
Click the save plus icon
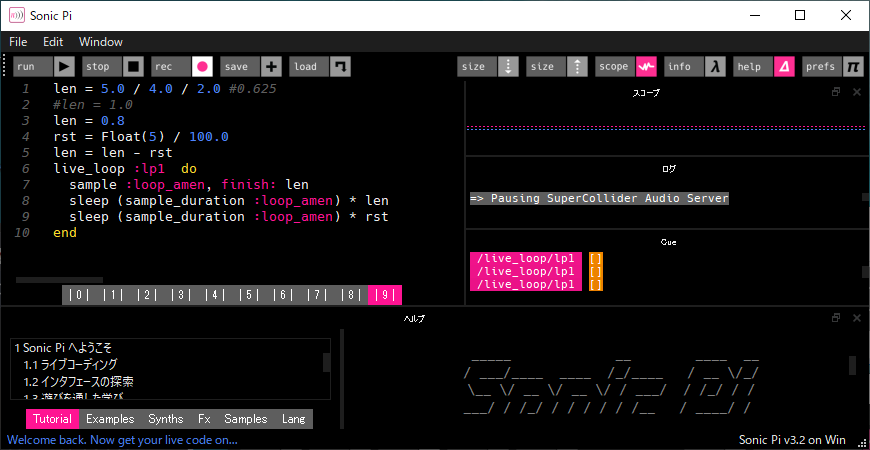pos(271,67)
